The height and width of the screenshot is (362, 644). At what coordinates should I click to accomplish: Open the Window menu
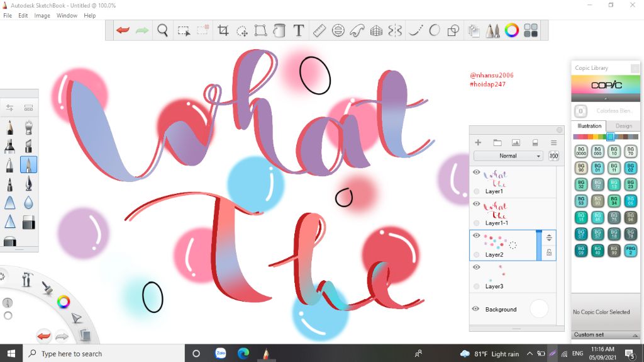point(67,15)
